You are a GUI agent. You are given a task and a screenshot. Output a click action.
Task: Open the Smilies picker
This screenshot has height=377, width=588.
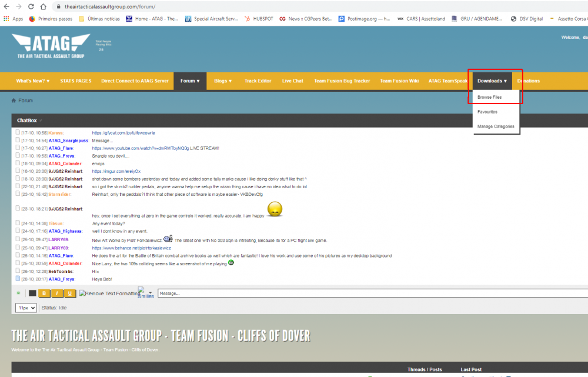[145, 293]
